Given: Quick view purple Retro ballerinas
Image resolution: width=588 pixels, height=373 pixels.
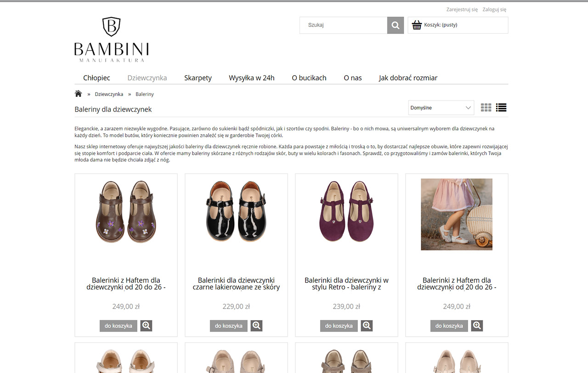Looking at the screenshot, I should [367, 326].
